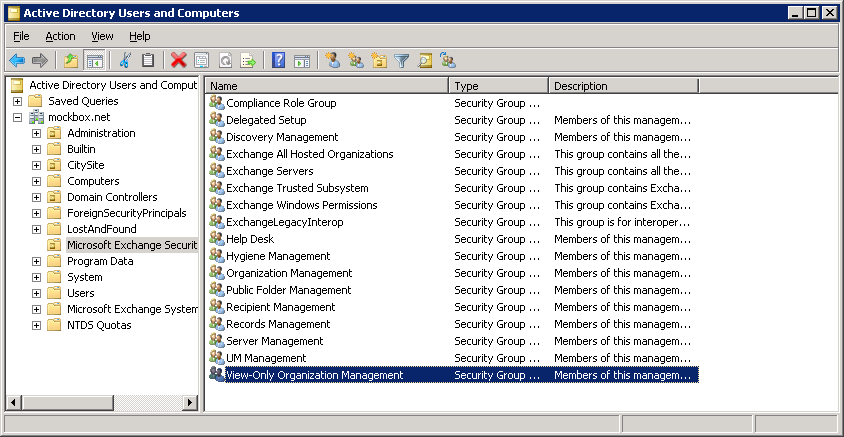Select the Users container in tree
Viewport: 844px width, 437px height.
81,293
